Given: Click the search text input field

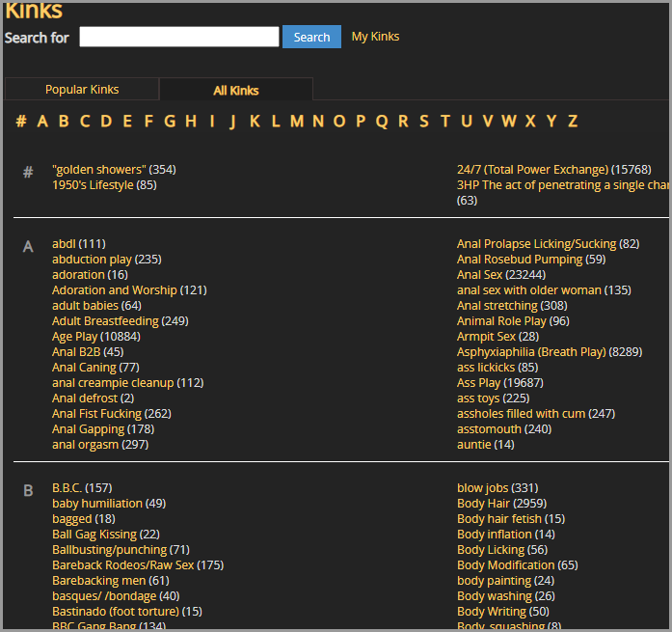Looking at the screenshot, I should [x=178, y=37].
